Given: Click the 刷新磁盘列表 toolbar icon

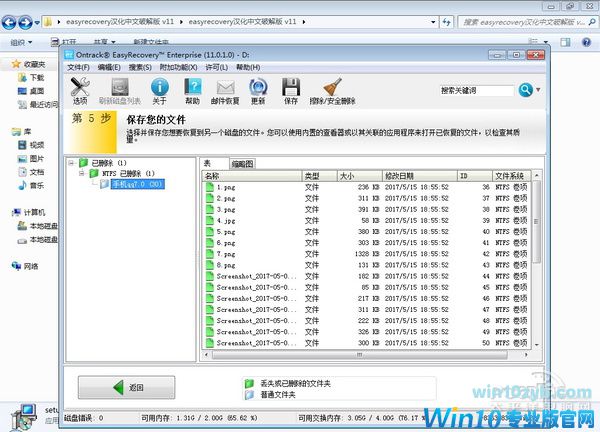Looking at the screenshot, I should pos(120,91).
